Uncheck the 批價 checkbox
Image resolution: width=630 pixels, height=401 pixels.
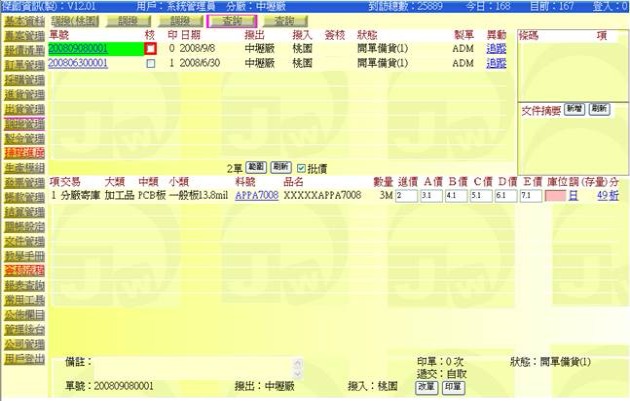tap(301, 166)
